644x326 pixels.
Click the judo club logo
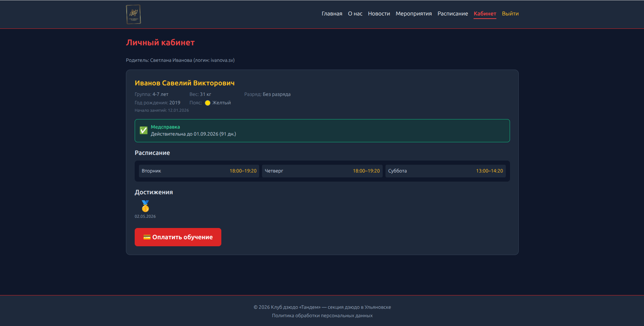pyautogui.click(x=134, y=14)
